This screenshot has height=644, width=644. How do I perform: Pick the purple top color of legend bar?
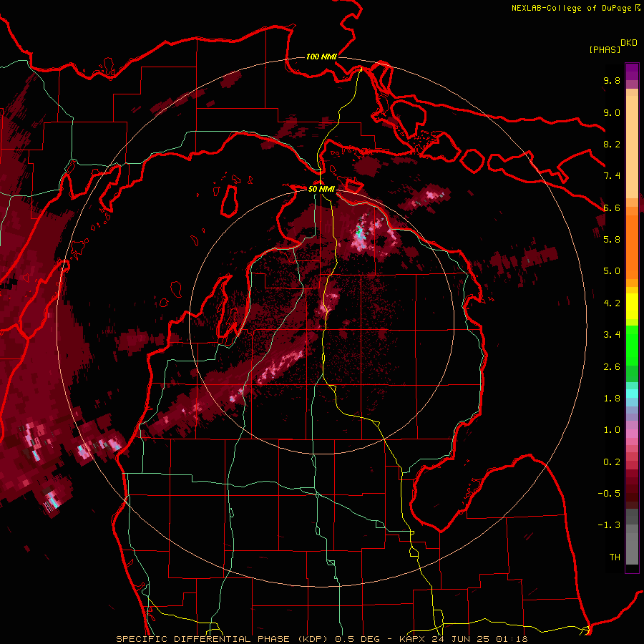632,72
